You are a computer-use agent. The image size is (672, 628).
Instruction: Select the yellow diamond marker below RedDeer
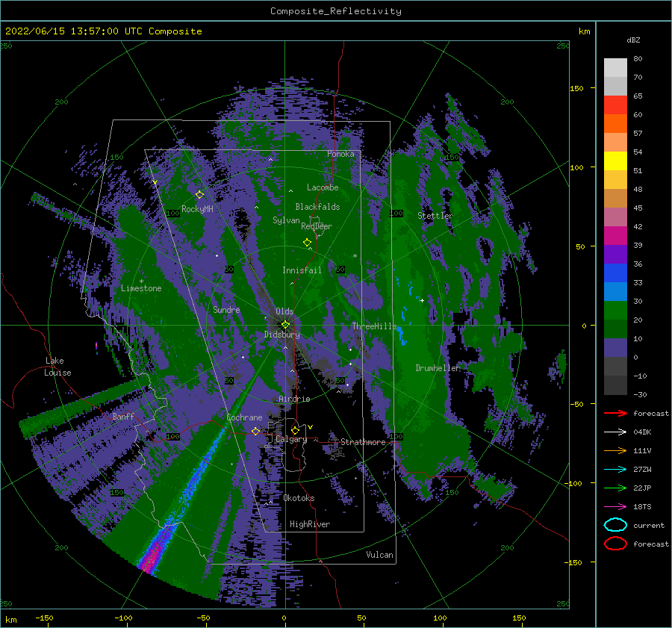307,242
